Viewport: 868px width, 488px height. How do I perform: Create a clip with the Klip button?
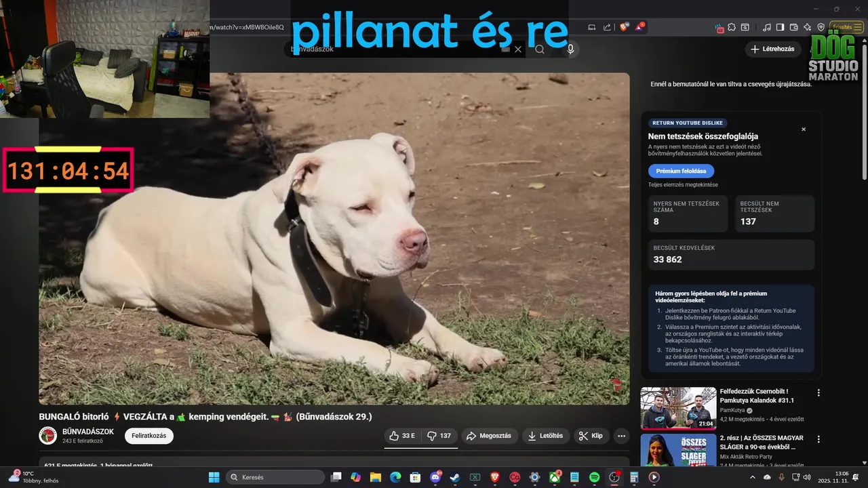click(591, 436)
